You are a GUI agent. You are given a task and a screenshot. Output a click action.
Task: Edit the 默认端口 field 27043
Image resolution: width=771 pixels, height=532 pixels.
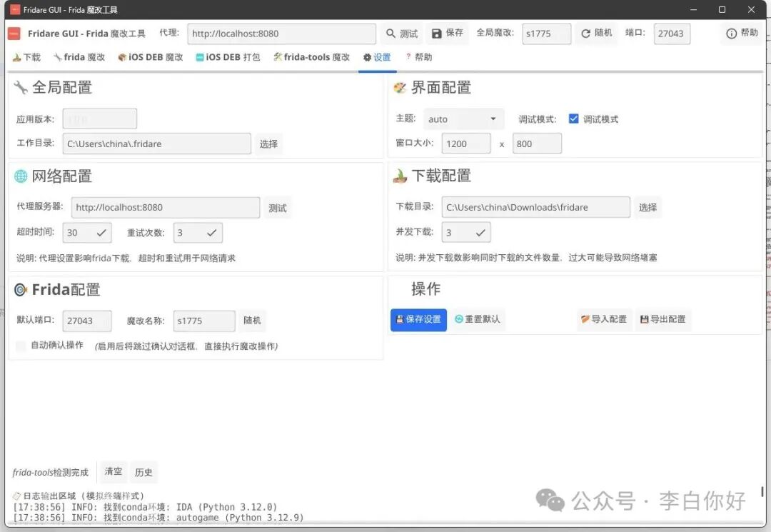pos(87,321)
